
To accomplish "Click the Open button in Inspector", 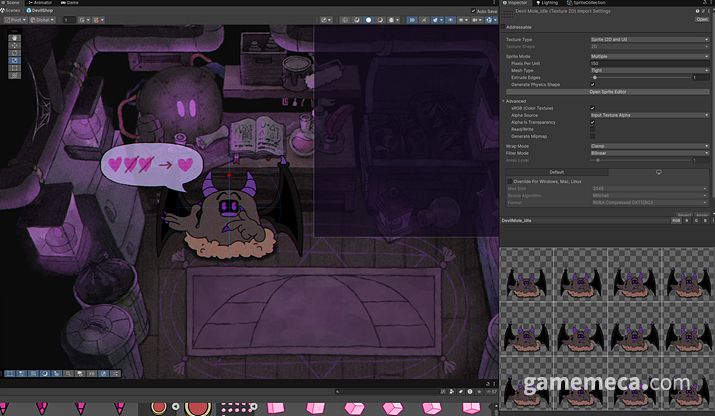I will coord(701,20).
